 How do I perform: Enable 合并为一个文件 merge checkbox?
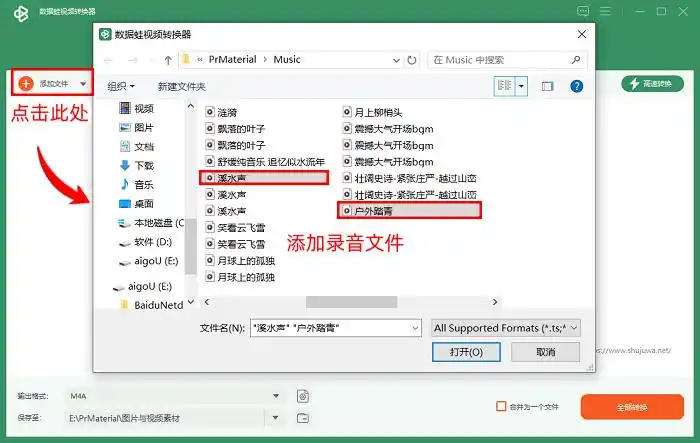pyautogui.click(x=502, y=406)
